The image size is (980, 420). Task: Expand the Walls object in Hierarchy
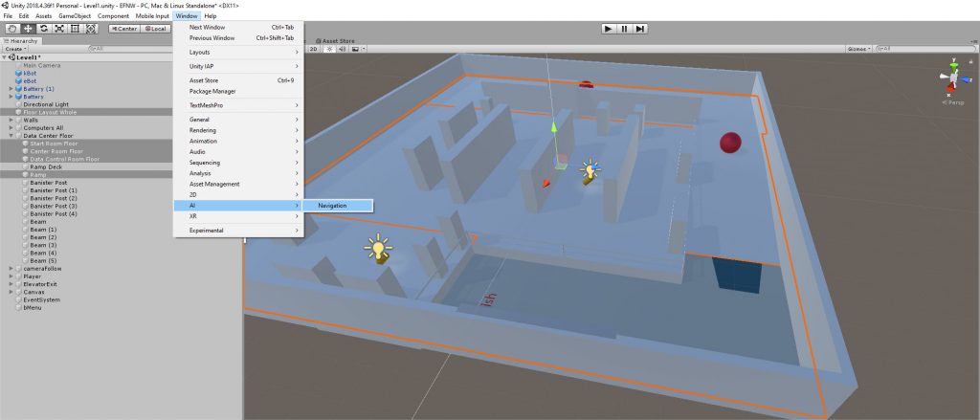(11, 120)
